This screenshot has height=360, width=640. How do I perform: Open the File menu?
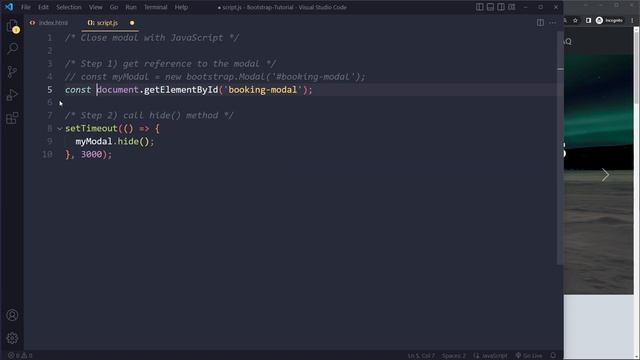coord(26,7)
